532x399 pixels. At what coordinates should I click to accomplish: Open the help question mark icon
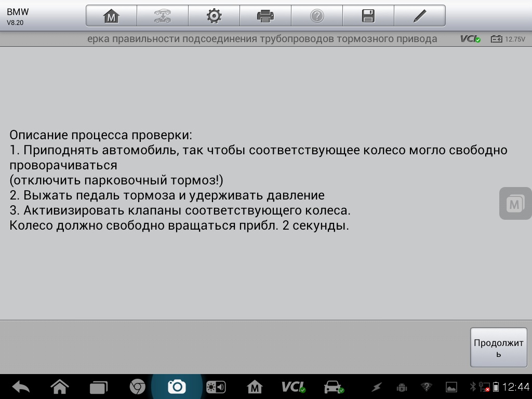(x=316, y=16)
